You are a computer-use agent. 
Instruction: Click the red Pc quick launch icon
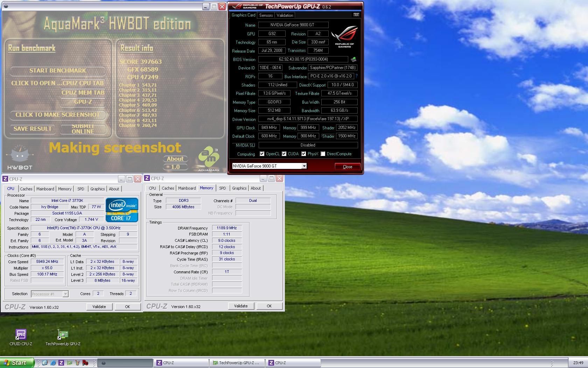click(x=85, y=363)
